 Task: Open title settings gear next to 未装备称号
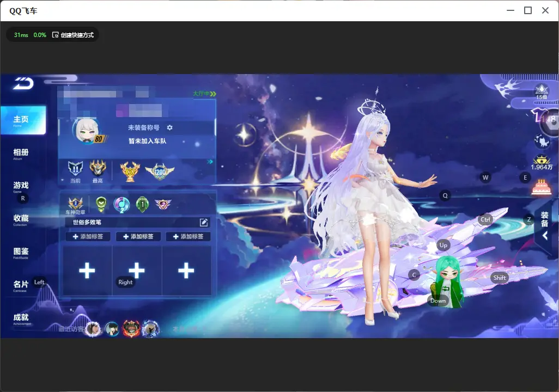point(169,127)
